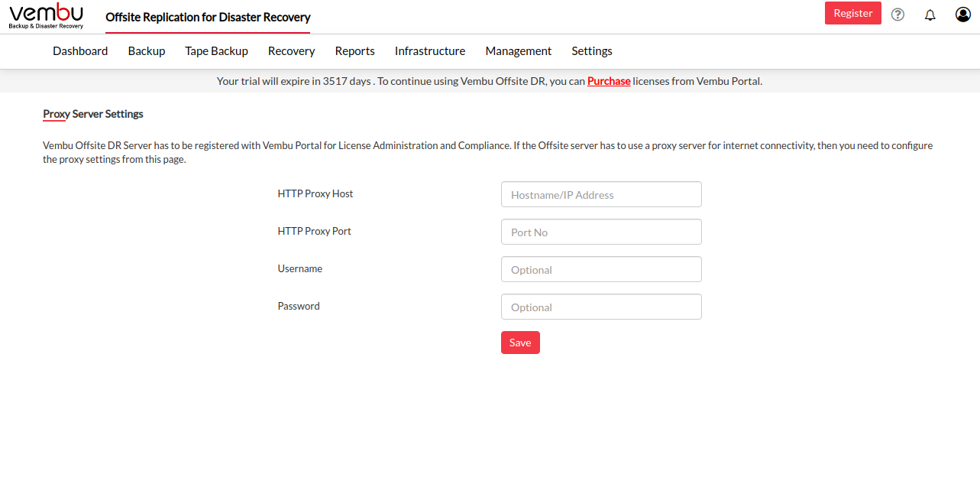Open the Tape Backup menu

click(x=216, y=51)
